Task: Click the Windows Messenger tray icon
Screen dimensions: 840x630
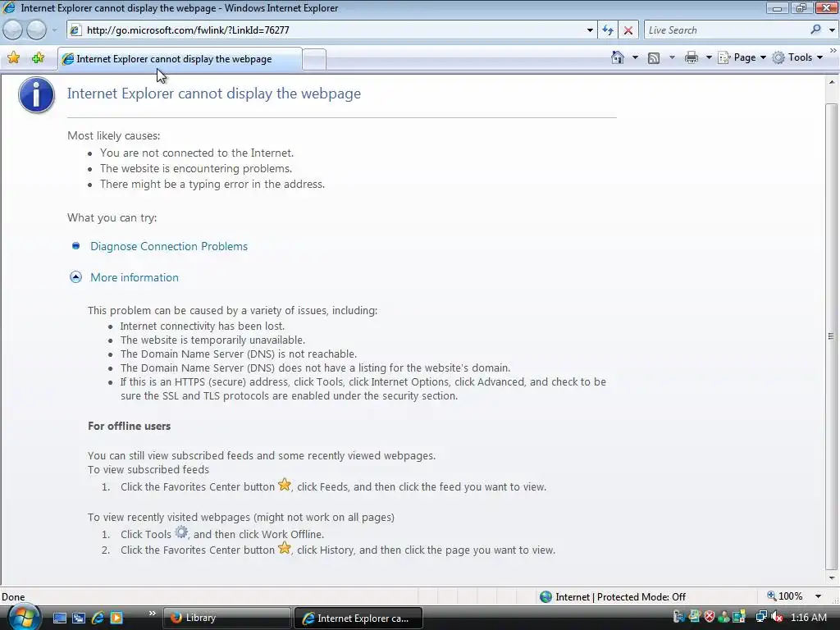Action: 724,617
